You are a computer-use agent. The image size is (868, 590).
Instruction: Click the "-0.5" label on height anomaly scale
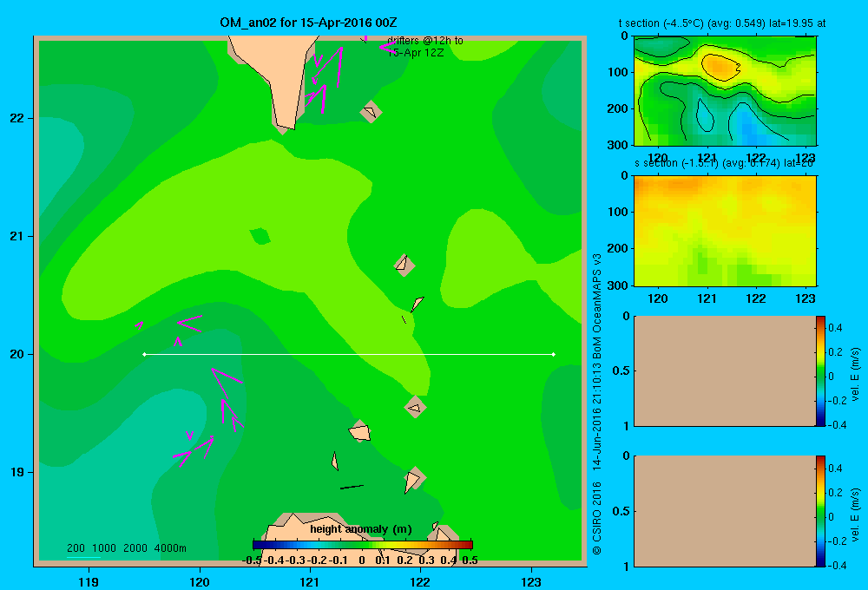(253, 560)
